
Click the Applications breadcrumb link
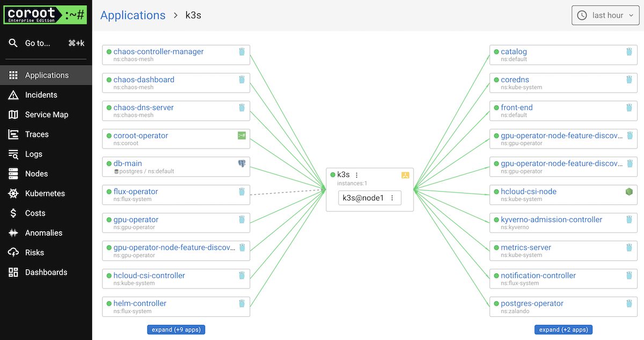pos(133,16)
